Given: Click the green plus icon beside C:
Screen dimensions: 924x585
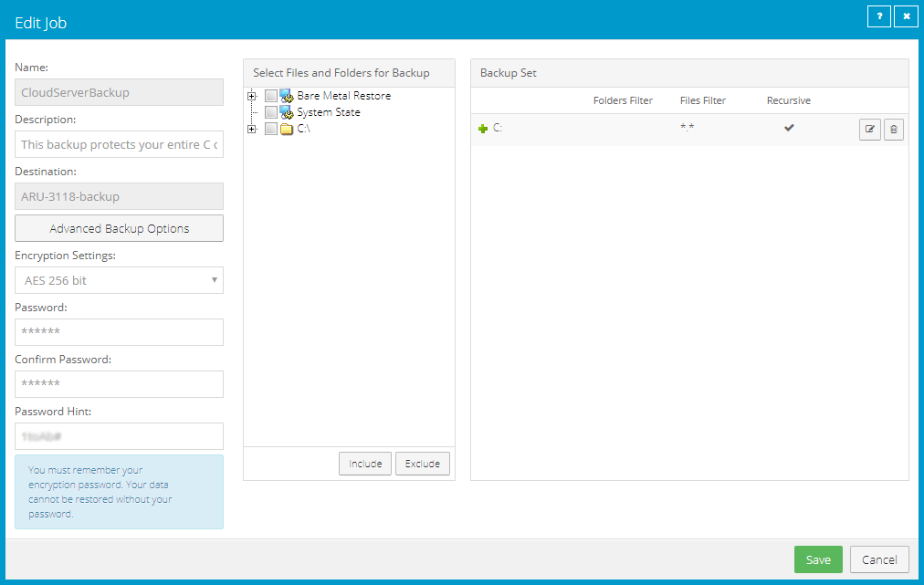Looking at the screenshot, I should point(483,129).
